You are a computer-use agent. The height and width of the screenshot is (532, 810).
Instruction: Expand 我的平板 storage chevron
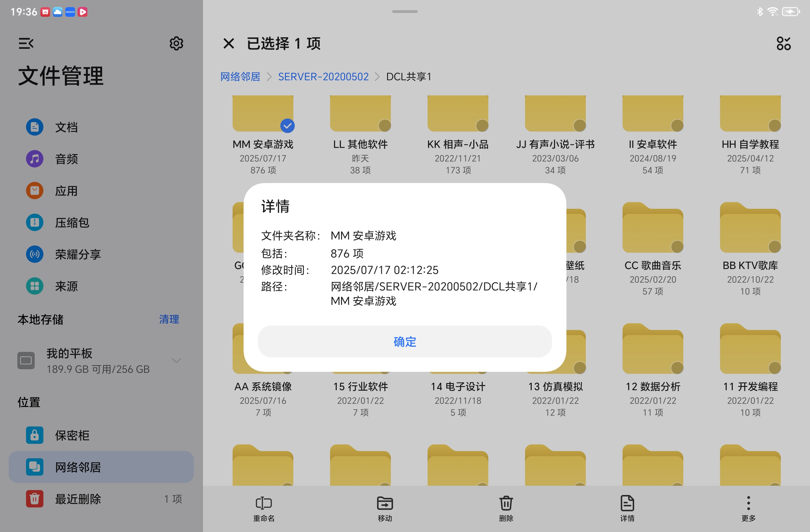(176, 361)
